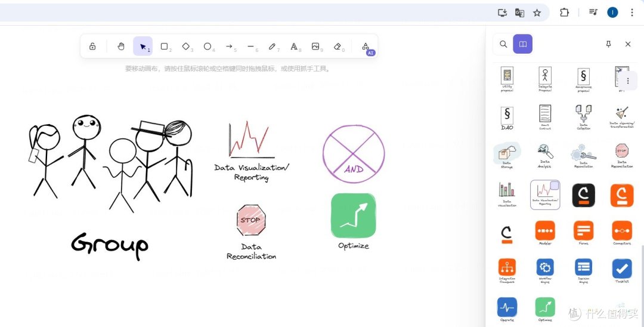Bookmark this page with the star icon

[537, 13]
